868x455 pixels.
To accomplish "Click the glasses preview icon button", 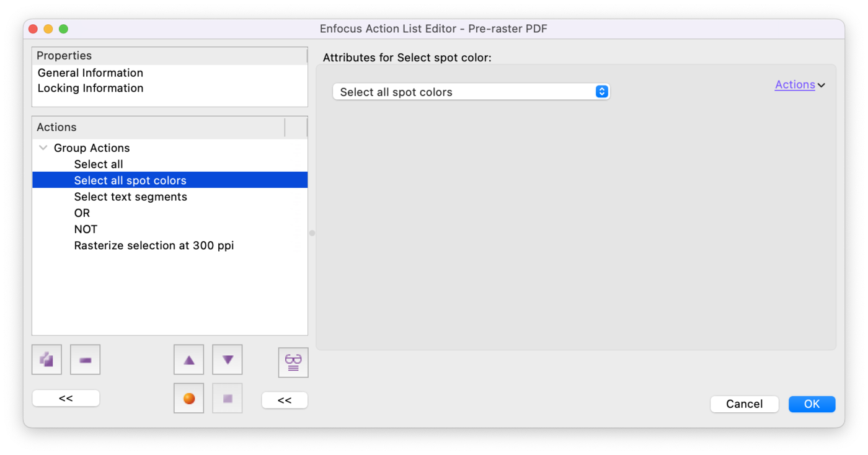I will tap(293, 362).
